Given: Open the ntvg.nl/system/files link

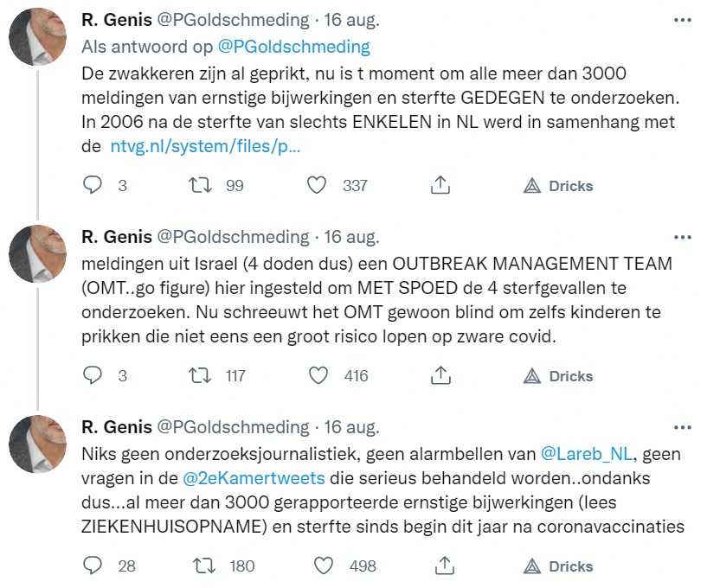Looking at the screenshot, I should coord(205,146).
